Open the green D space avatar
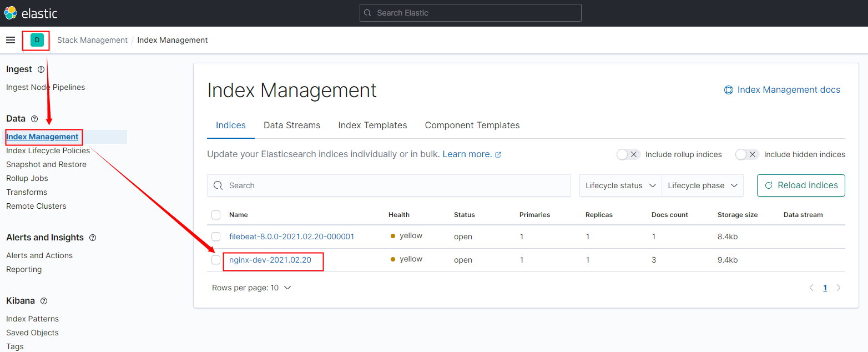This screenshot has height=352, width=868. click(37, 40)
